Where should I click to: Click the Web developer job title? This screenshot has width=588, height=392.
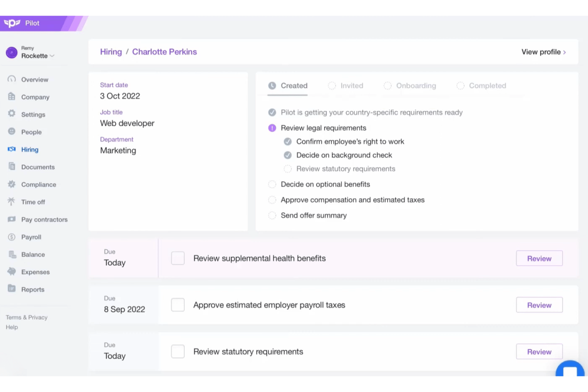pyautogui.click(x=127, y=123)
